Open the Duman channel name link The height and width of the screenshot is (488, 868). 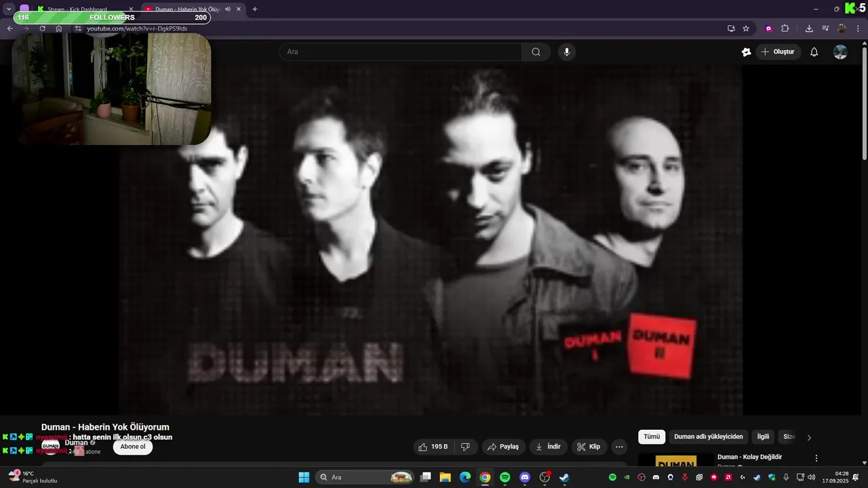pos(76,443)
